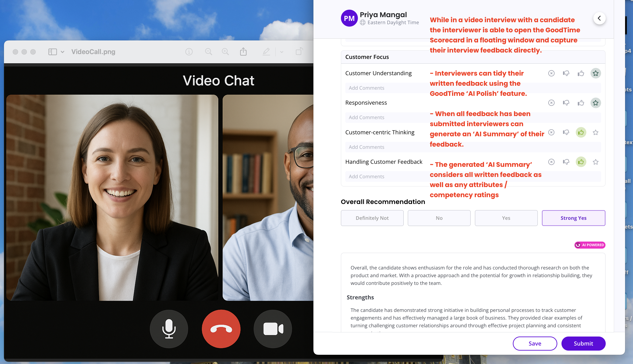
Task: Mute the microphone in video chat
Action: tap(169, 329)
